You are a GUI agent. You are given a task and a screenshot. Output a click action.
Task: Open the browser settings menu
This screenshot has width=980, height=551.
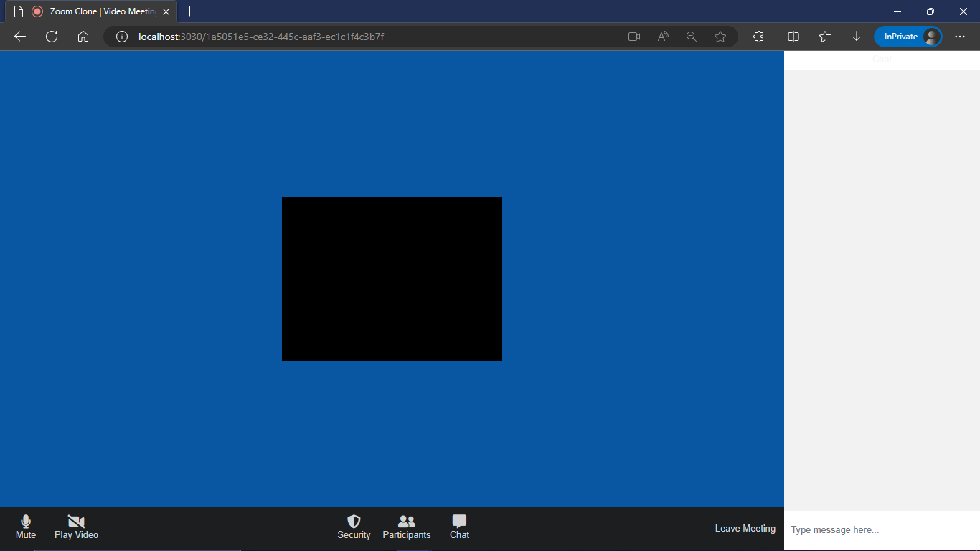961,36
